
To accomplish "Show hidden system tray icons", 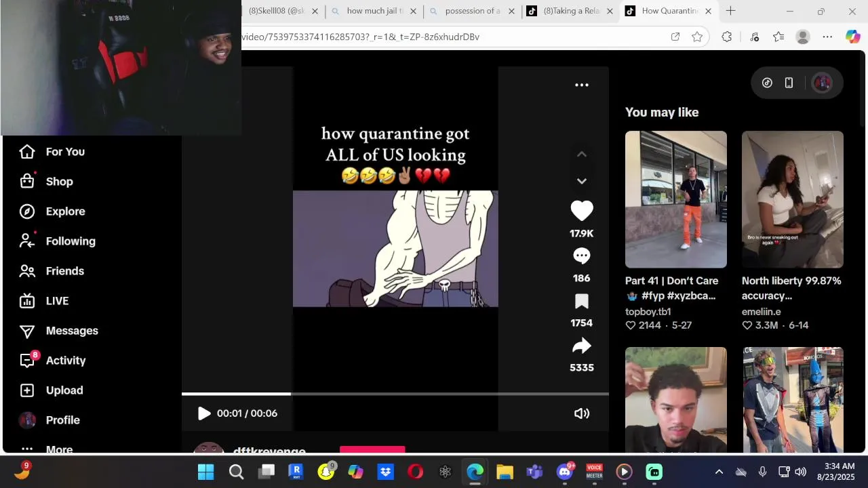I will point(719,472).
